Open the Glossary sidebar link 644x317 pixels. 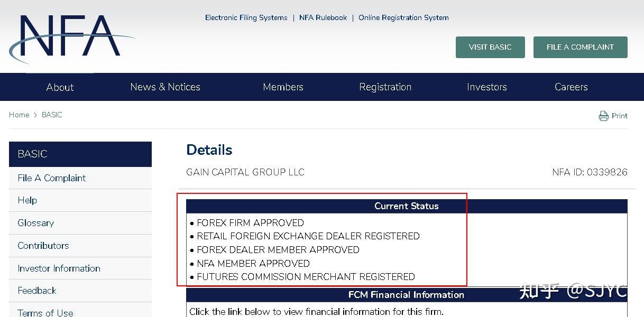click(35, 223)
